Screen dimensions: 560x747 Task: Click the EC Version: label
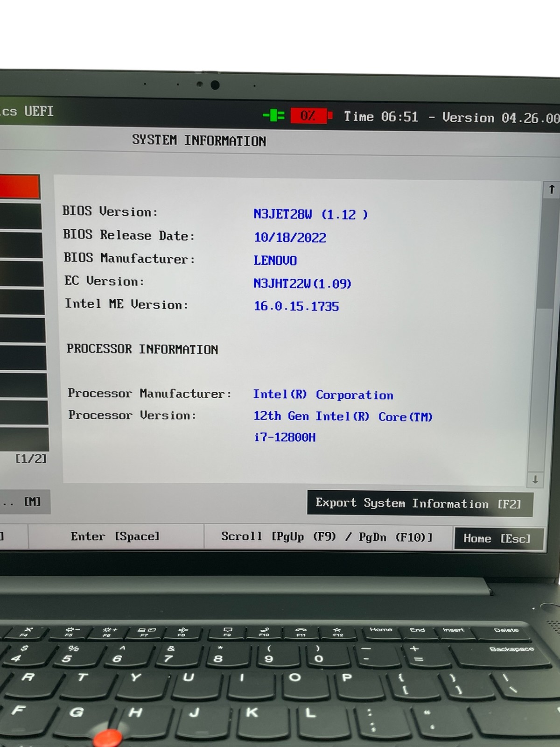point(105,281)
